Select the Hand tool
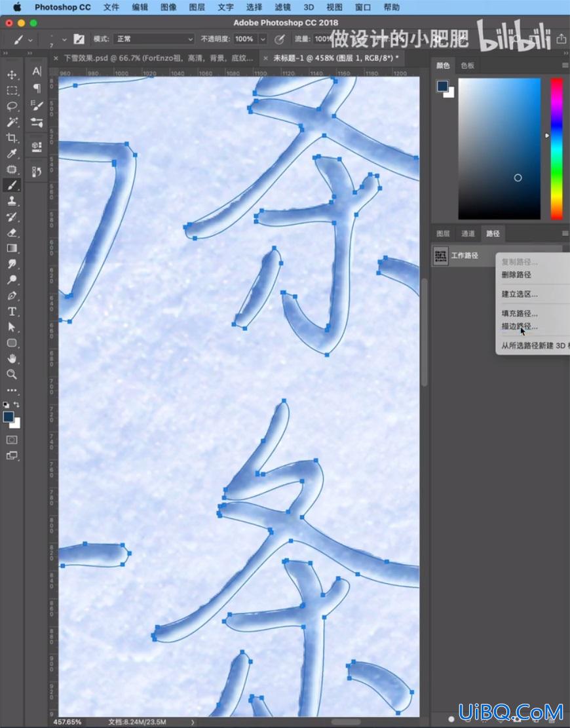Screen dimensions: 570x728 click(12, 359)
